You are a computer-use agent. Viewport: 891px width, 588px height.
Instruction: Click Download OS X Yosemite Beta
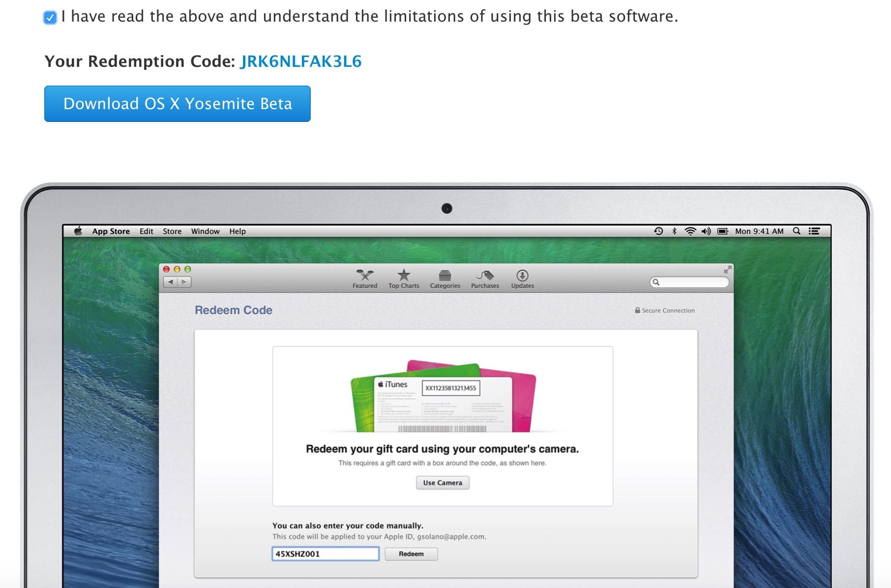coord(178,104)
